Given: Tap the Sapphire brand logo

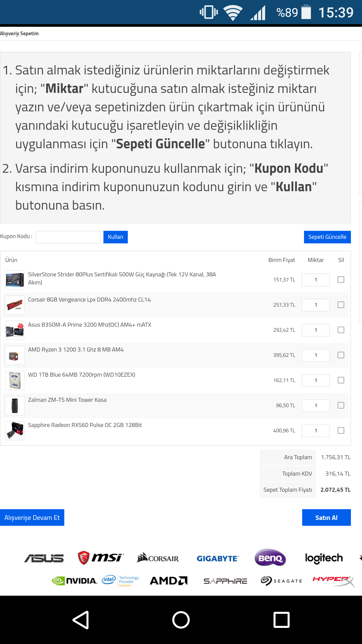Looking at the screenshot, I should pyautogui.click(x=225, y=581).
